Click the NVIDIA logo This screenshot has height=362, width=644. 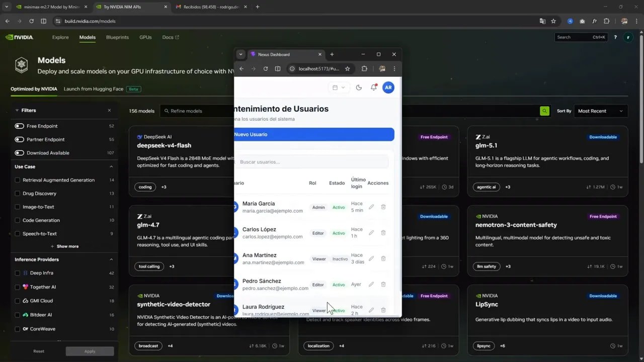(19, 37)
